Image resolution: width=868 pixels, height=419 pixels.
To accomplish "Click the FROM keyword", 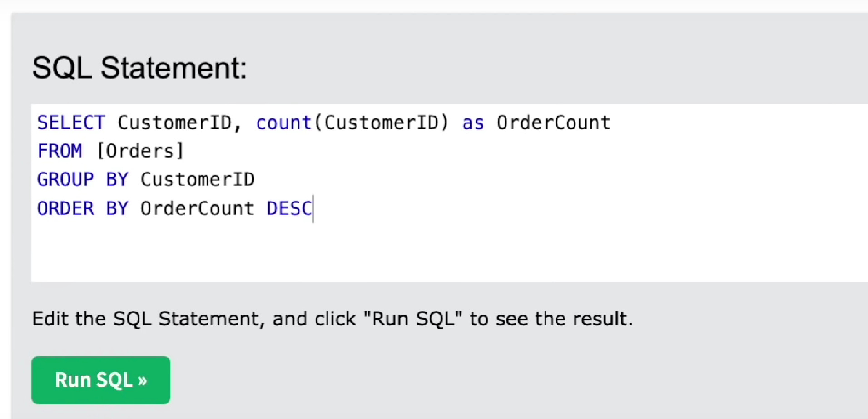I will pyautogui.click(x=60, y=150).
